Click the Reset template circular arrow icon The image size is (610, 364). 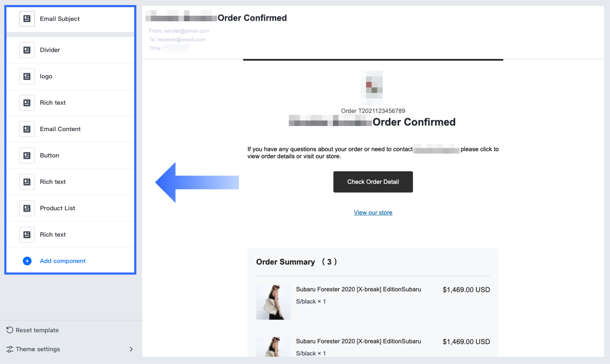coord(10,330)
